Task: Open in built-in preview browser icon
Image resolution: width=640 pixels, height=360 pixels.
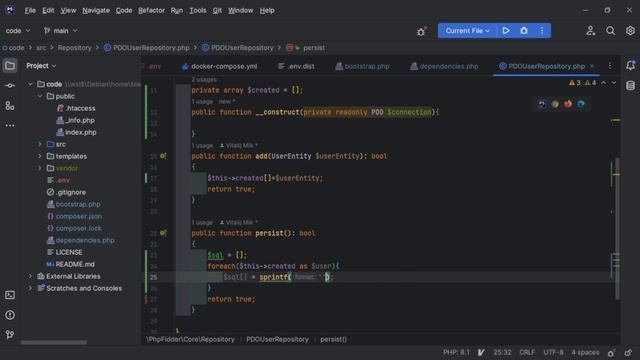Action: pos(542,104)
